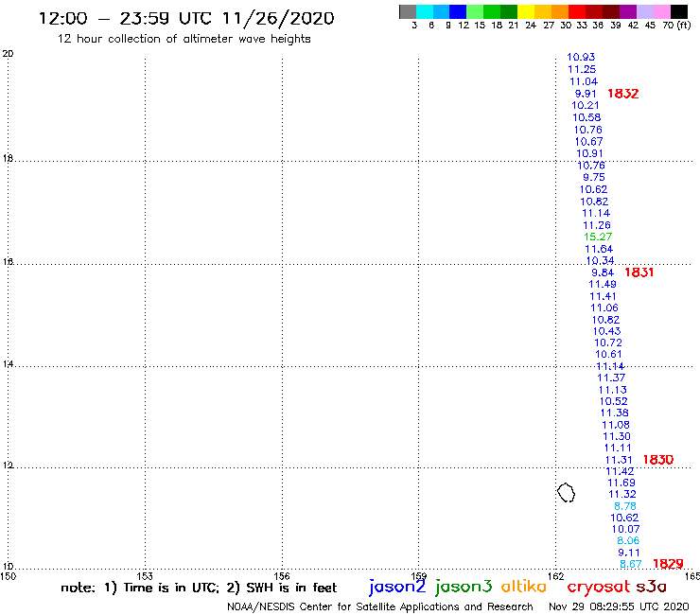Click the island outline near longitude 162
Image resolution: width=700 pixels, height=615 pixels.
(566, 492)
